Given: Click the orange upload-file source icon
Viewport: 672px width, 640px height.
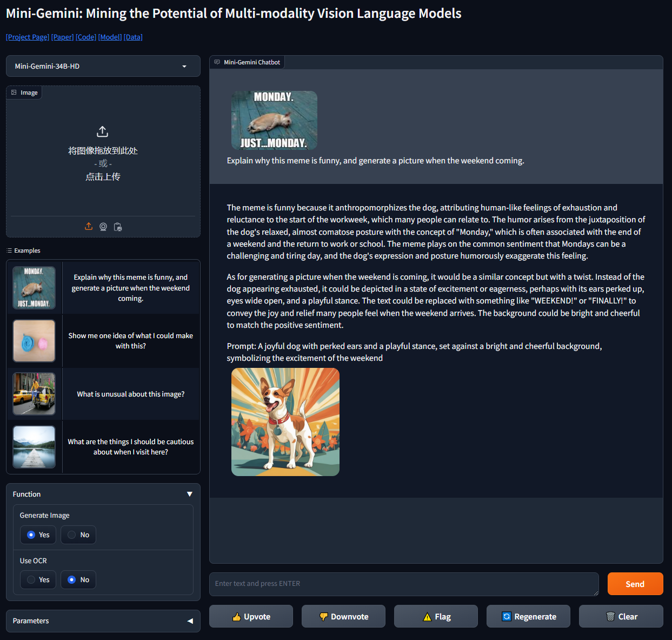Looking at the screenshot, I should click(x=89, y=227).
